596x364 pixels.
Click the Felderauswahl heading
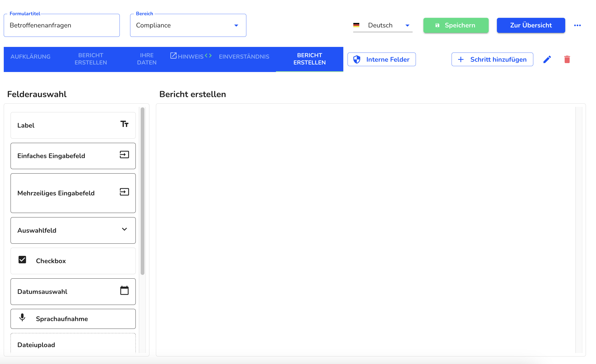click(37, 94)
